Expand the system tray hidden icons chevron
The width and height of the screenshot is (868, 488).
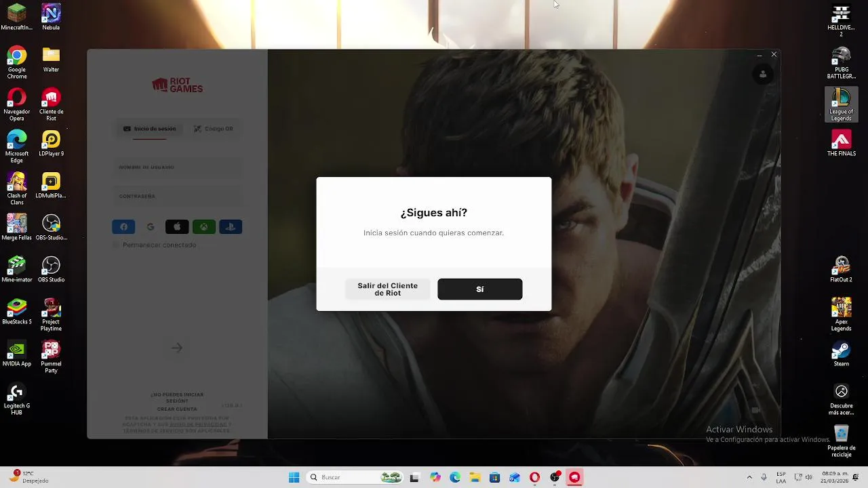[x=749, y=477]
